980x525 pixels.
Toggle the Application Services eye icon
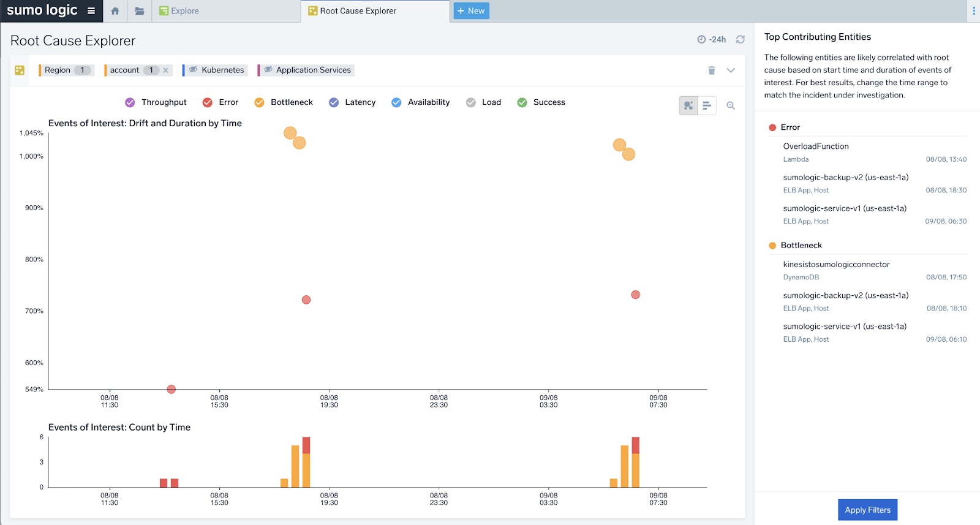tap(268, 70)
